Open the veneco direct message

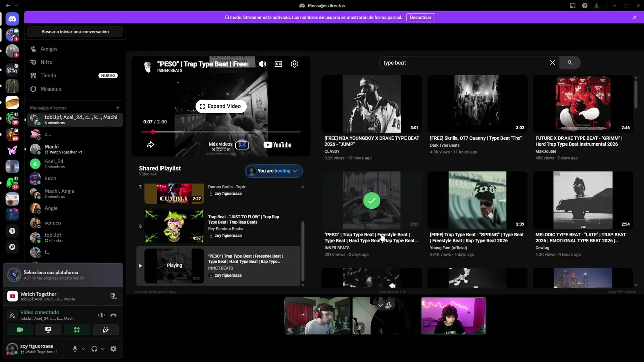(74, 223)
